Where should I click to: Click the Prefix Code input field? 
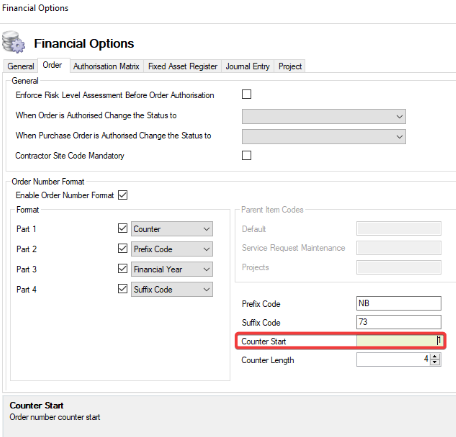(399, 303)
